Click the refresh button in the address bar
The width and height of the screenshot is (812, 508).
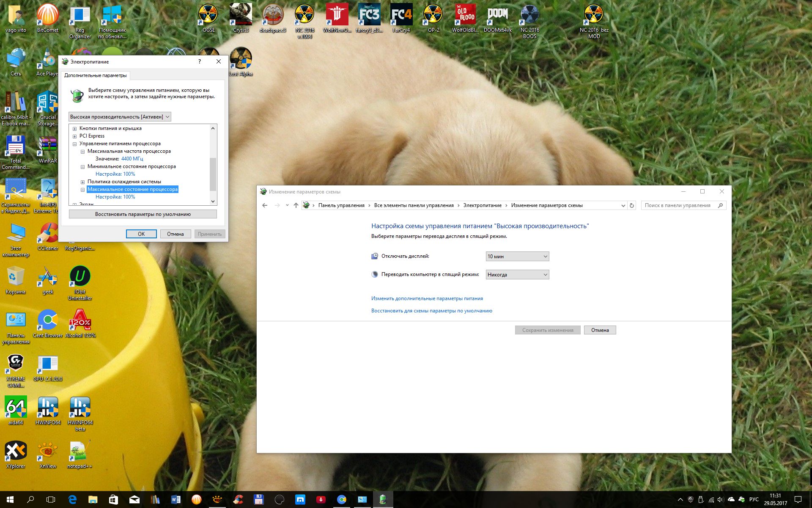point(632,205)
